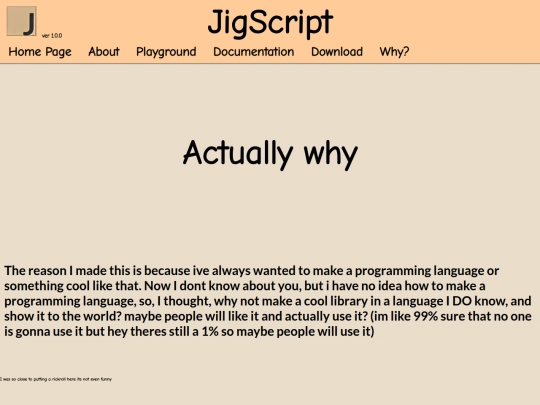Click the JigScript site title
540x405 pixels.
point(270,23)
